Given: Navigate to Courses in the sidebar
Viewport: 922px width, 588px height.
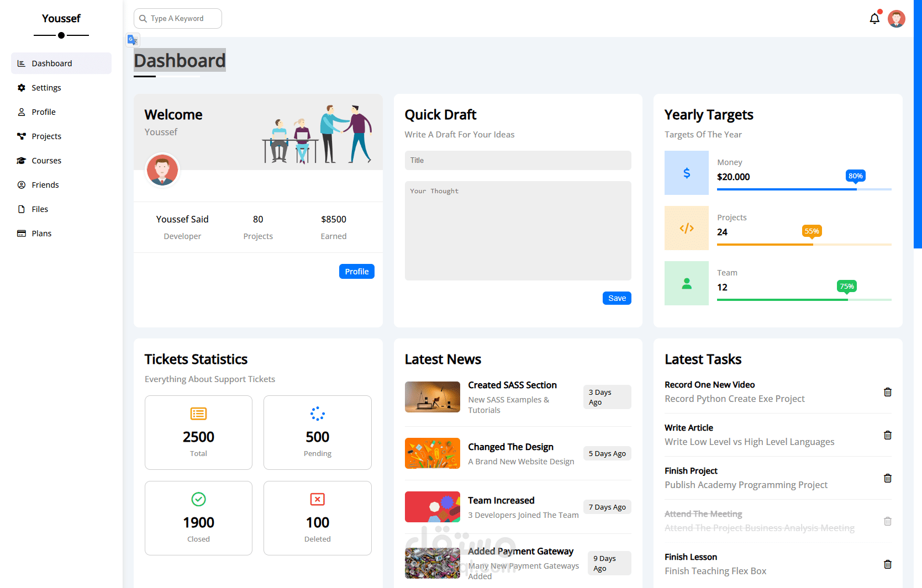Looking at the screenshot, I should click(x=61, y=161).
